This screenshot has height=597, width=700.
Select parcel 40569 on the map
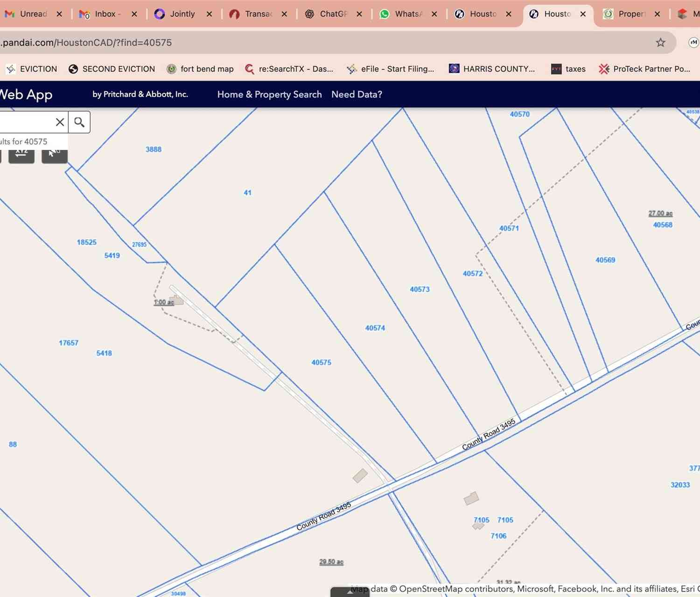pyautogui.click(x=605, y=260)
